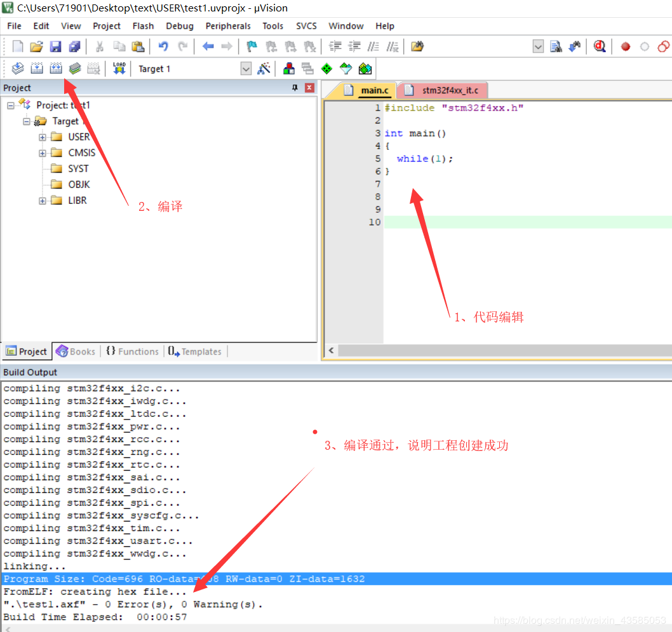Toggle bookmark with the blue flag icon
This screenshot has width=672, height=632.
(252, 46)
